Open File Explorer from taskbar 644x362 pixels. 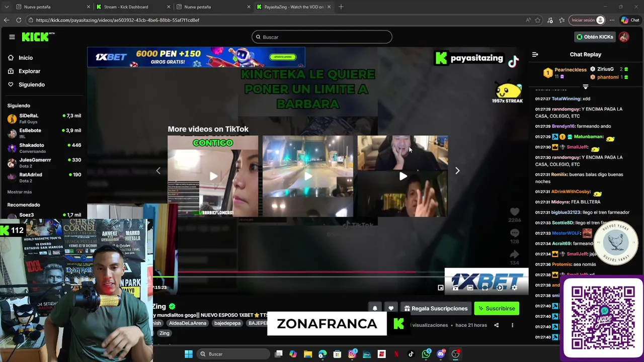pos(308,354)
